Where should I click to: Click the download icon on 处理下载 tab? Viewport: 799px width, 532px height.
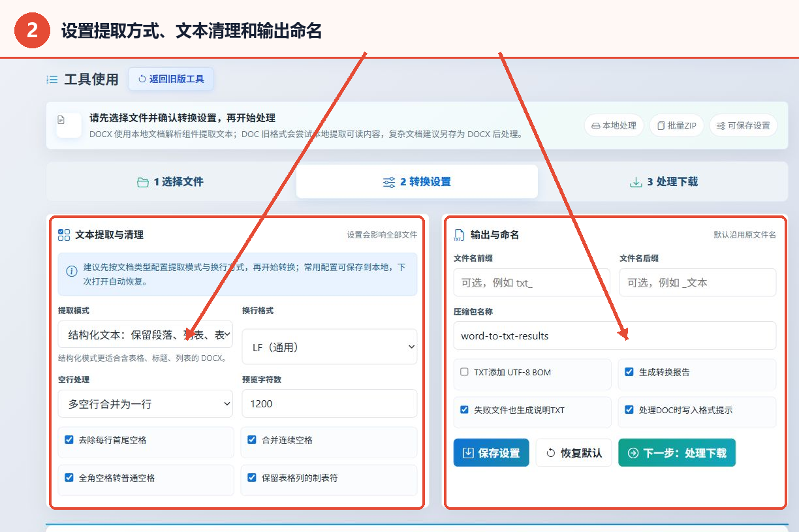click(636, 182)
